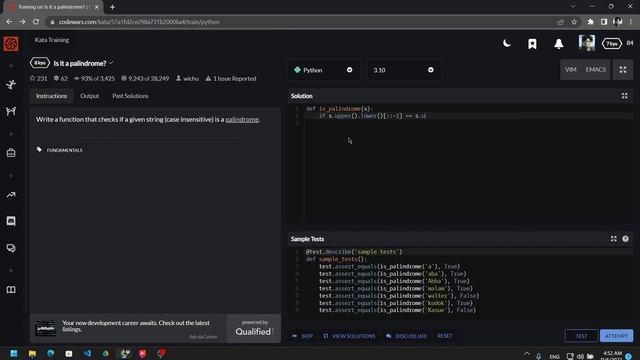Image resolution: width=640 pixels, height=360 pixels.
Task: Open a new browser tab
Action: coord(112,7)
